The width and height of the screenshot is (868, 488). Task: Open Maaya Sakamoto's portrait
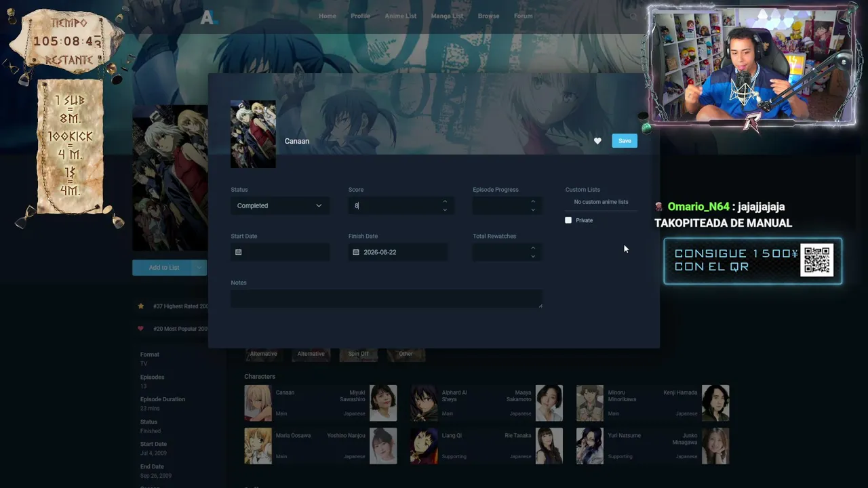(549, 403)
